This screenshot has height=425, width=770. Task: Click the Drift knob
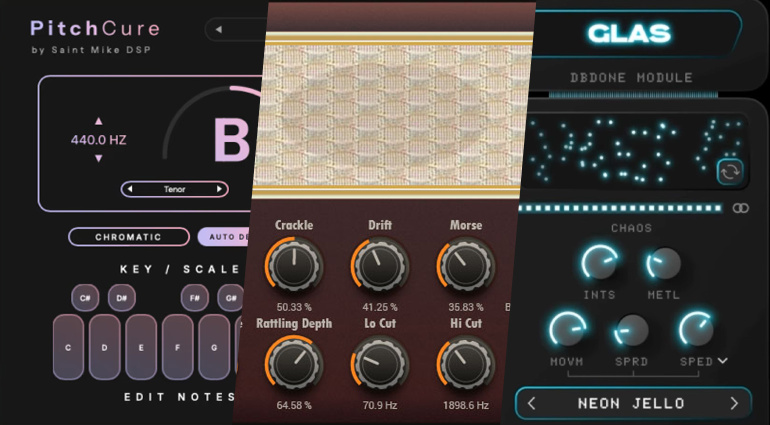click(380, 266)
